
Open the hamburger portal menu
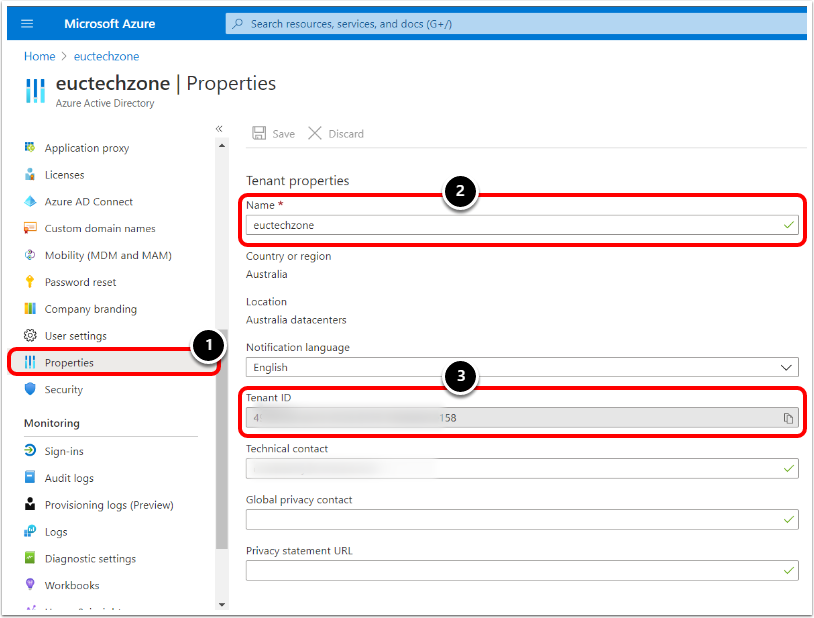coord(27,23)
